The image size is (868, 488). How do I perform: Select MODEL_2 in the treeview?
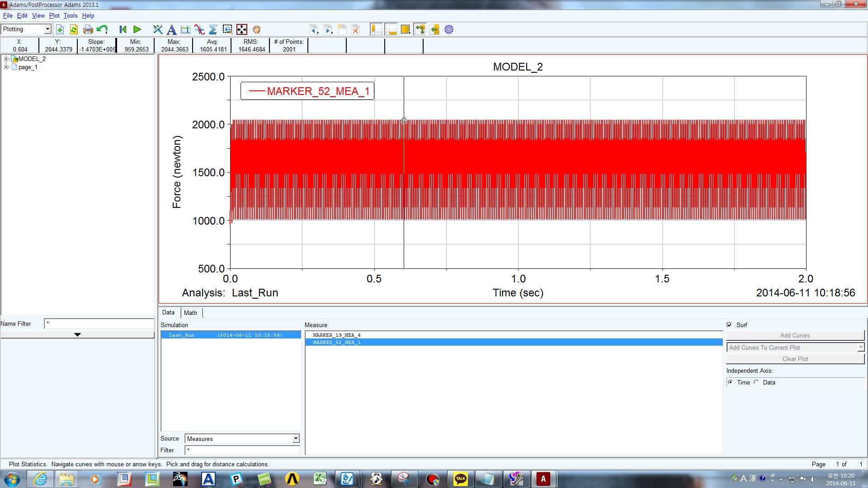32,59
